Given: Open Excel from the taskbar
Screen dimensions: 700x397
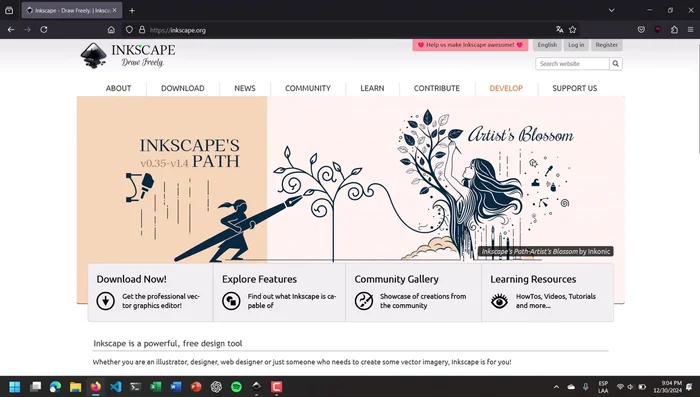Looking at the screenshot, I should click(x=156, y=387).
